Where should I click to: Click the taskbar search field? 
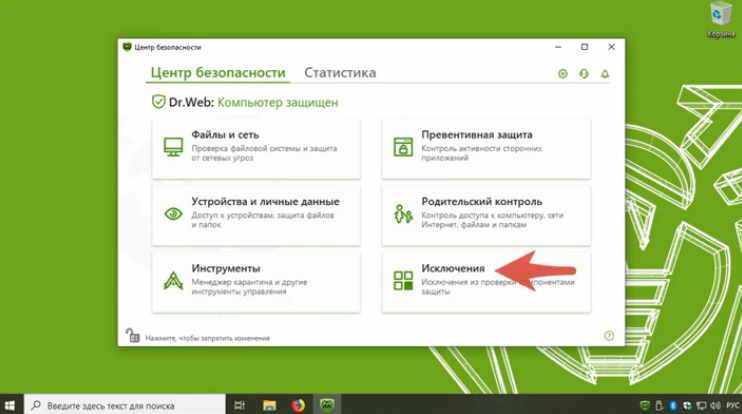pos(125,405)
